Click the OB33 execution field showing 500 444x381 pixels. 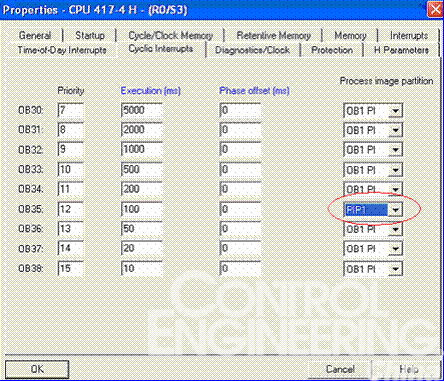142,170
